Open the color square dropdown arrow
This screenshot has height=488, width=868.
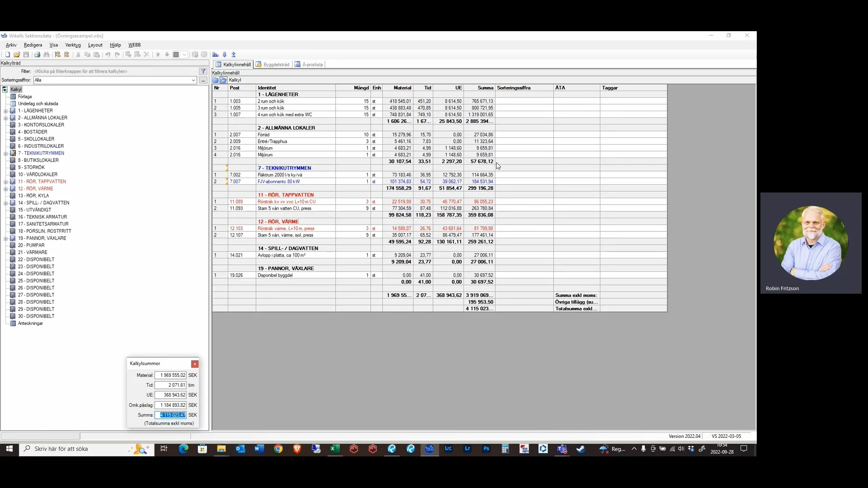184,55
